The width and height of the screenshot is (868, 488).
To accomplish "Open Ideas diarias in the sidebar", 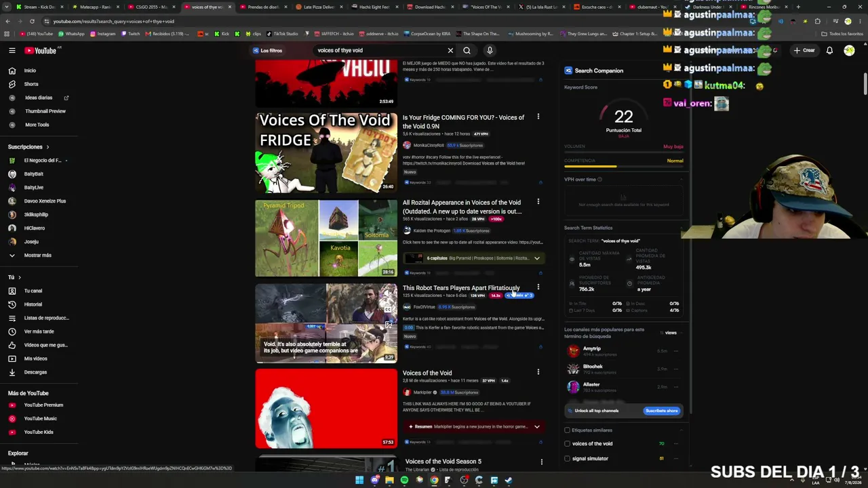I will (x=39, y=98).
